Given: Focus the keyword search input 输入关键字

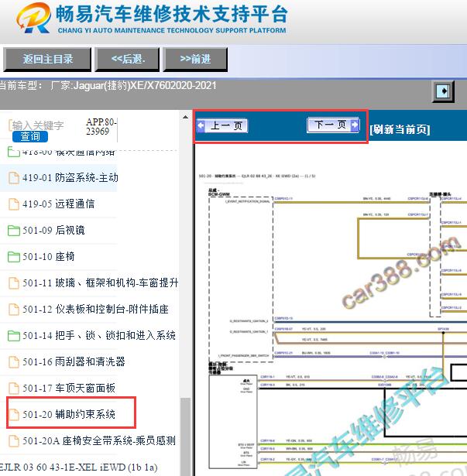Looking at the screenshot, I should click(x=38, y=125).
